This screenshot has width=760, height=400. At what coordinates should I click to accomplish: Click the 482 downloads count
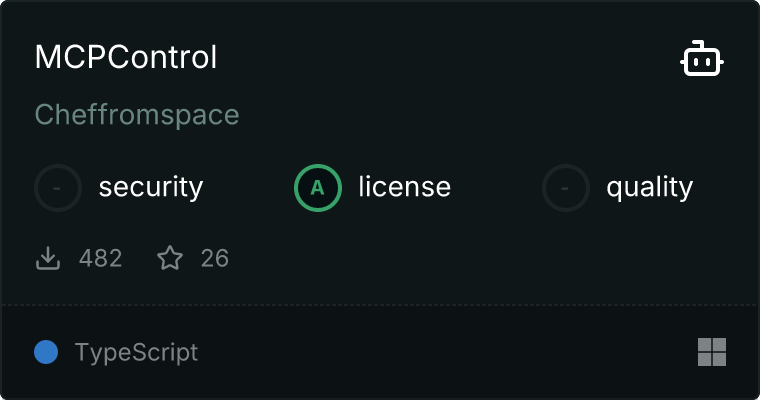pos(100,259)
